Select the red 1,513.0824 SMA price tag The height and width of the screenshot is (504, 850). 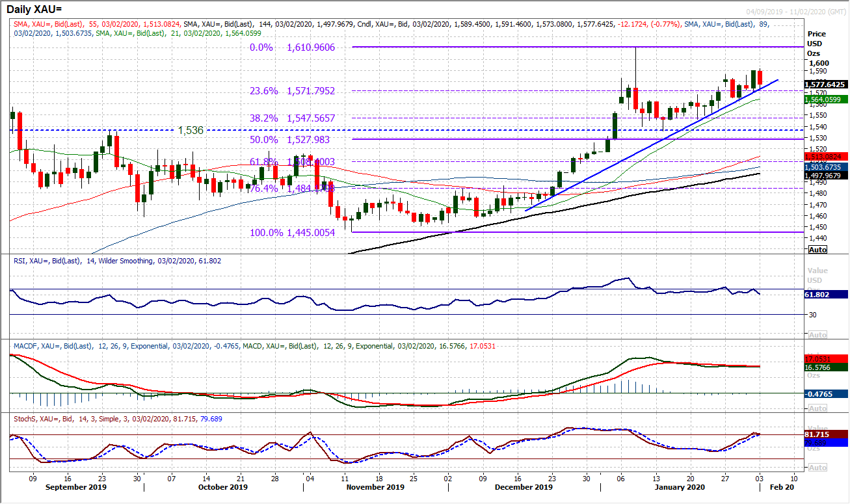[825, 157]
